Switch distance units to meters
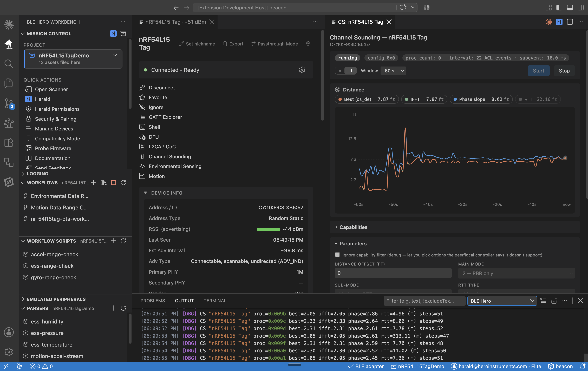Screen dimensions: 588x371 [x=340, y=71]
